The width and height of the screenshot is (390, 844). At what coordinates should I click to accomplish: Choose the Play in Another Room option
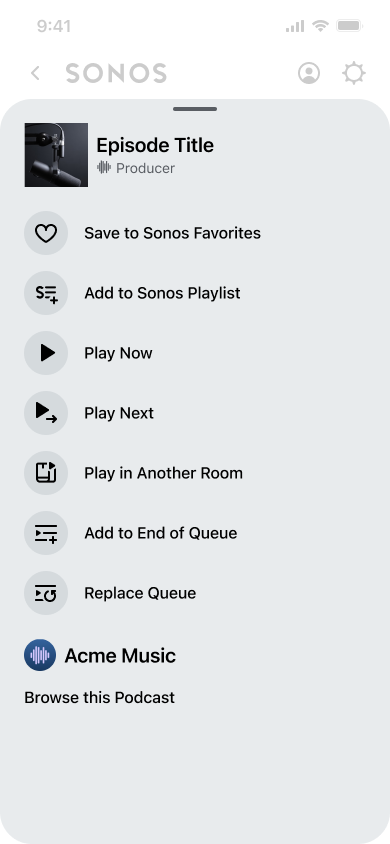click(x=164, y=473)
